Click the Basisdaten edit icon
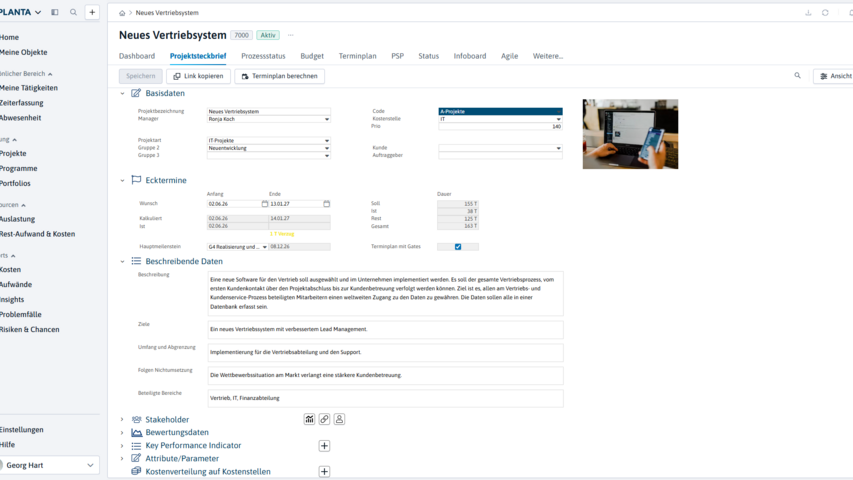Screen dimensions: 853x480 click(x=136, y=93)
